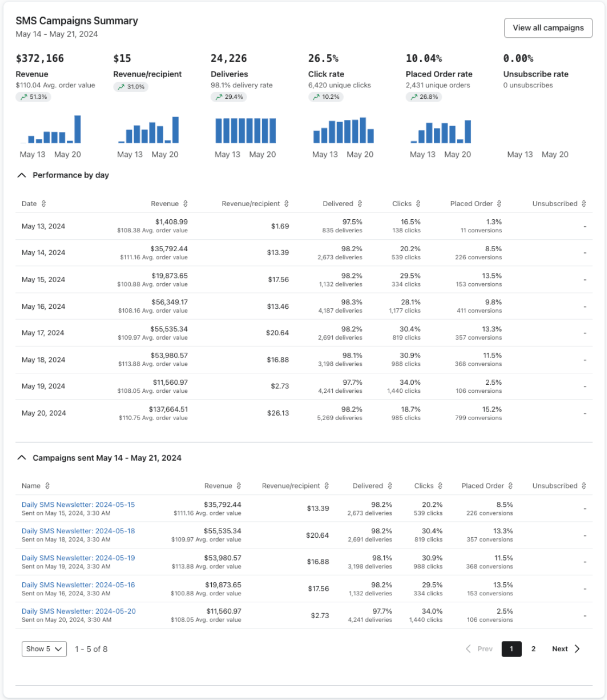The image size is (607, 700).
Task: Sort the Unsubscribed column in daily table
Action: [x=584, y=203]
